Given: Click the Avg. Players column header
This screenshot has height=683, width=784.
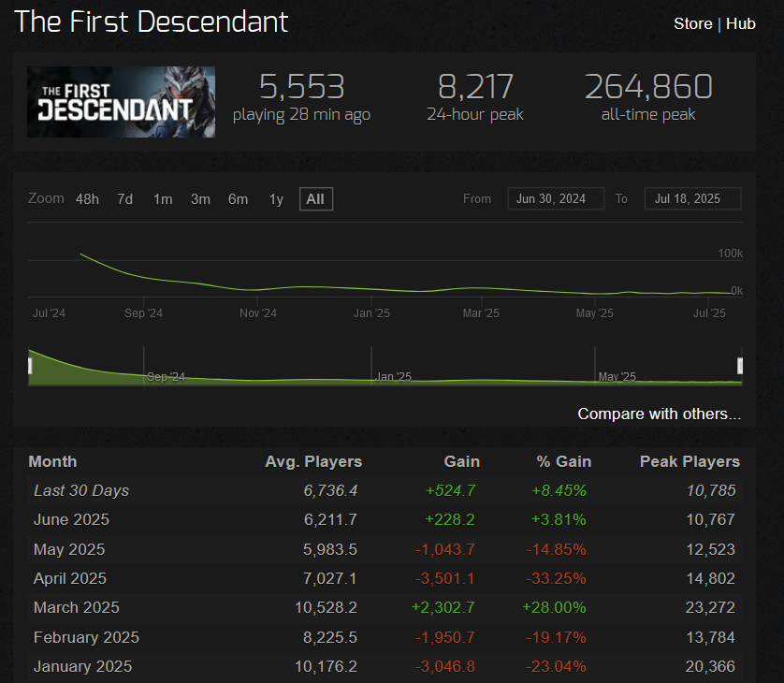Looking at the screenshot, I should (x=313, y=461).
